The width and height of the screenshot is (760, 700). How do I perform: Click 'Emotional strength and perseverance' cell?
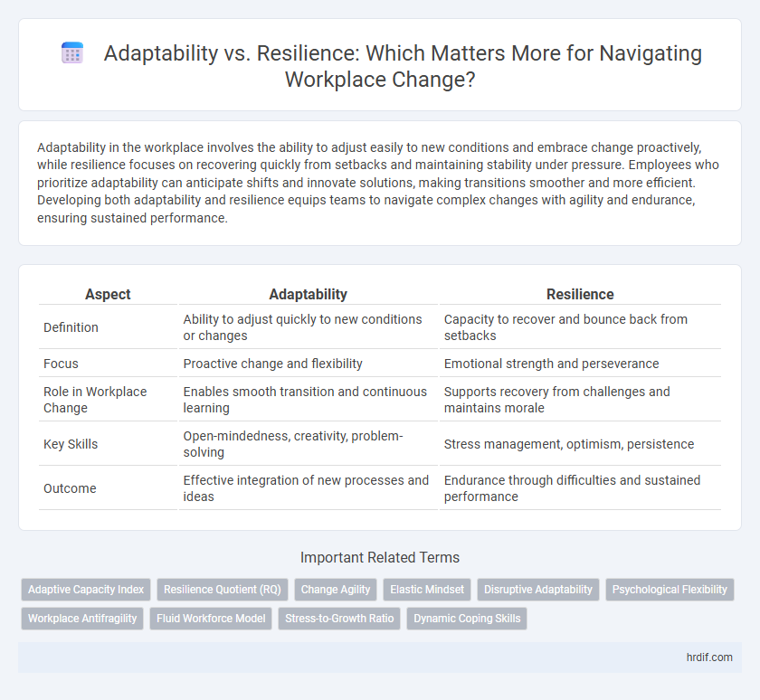580,364
